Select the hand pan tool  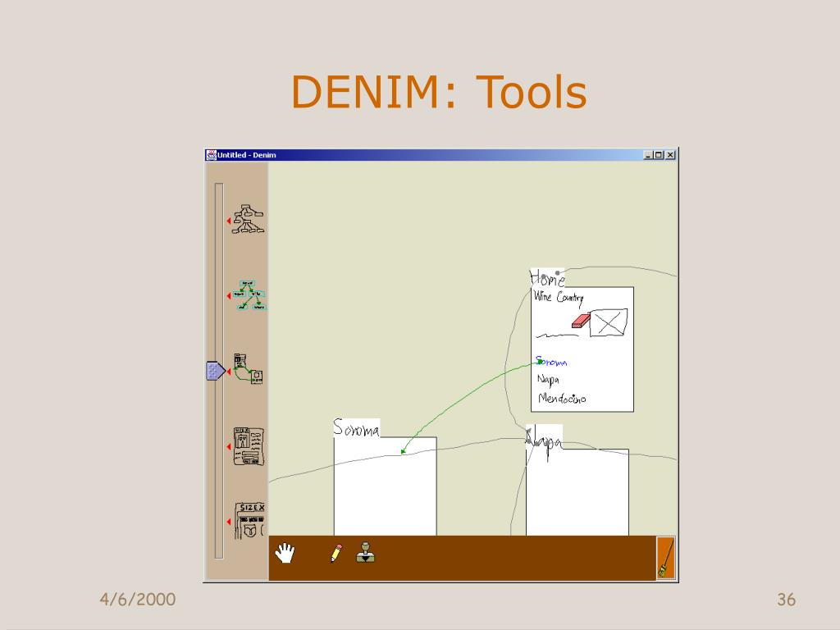point(285,554)
